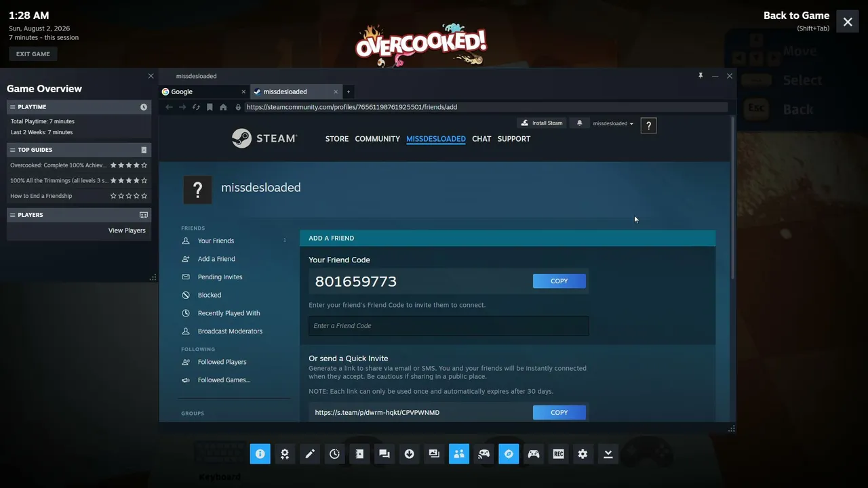
Task: Open Your Friends in the sidebar
Action: pos(216,241)
